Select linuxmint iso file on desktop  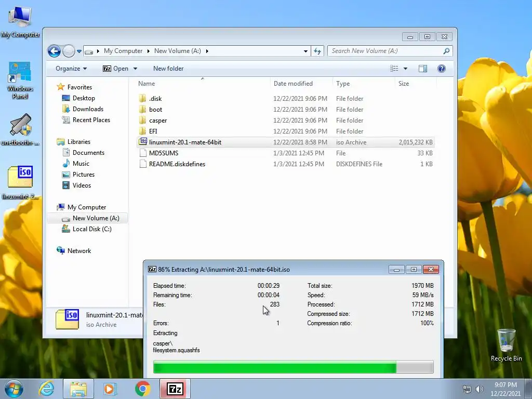coord(20,182)
